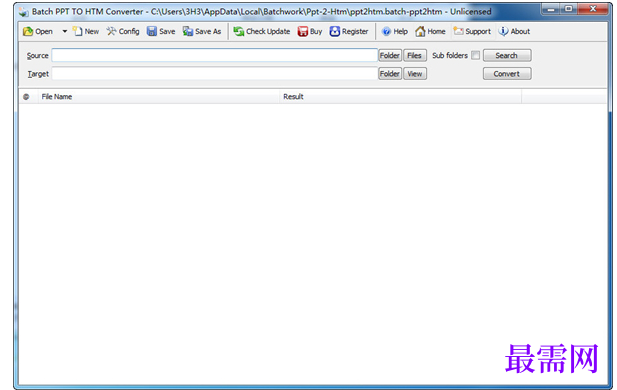Click the View target button
The image size is (617, 390).
(x=415, y=74)
